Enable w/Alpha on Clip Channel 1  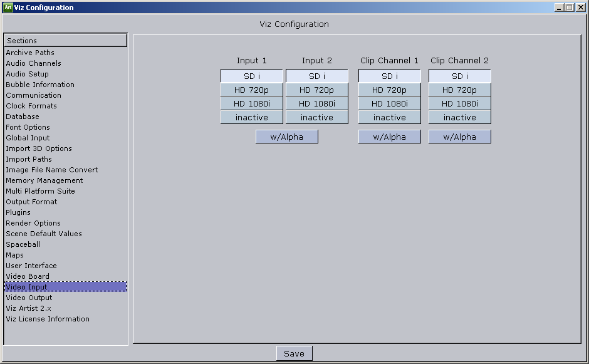click(389, 137)
